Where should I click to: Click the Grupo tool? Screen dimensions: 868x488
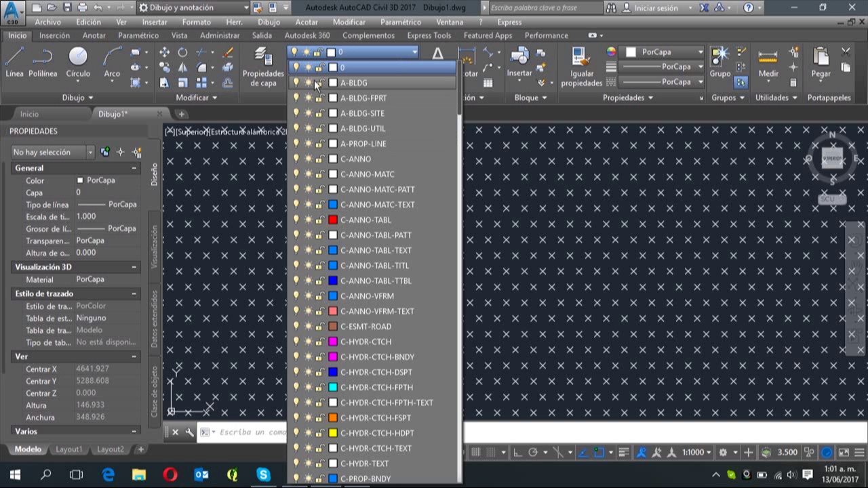(720, 62)
